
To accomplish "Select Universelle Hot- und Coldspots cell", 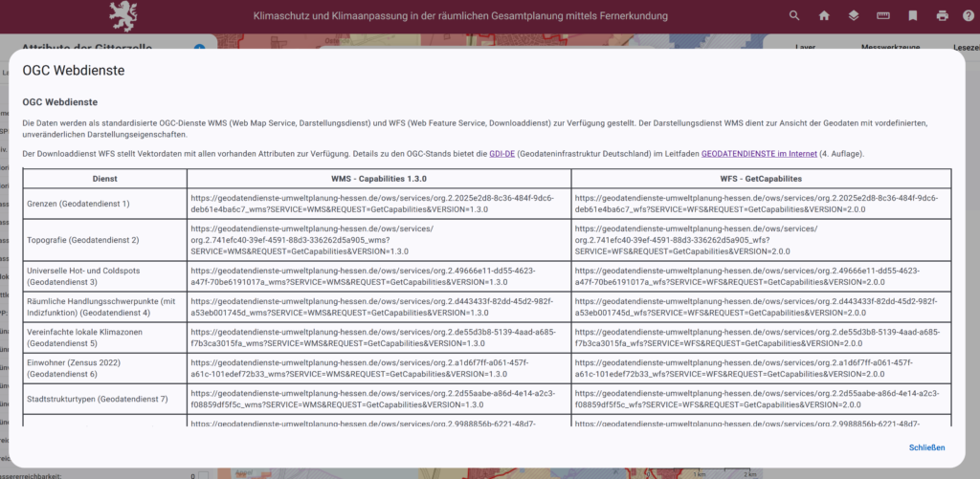I will click(x=105, y=276).
